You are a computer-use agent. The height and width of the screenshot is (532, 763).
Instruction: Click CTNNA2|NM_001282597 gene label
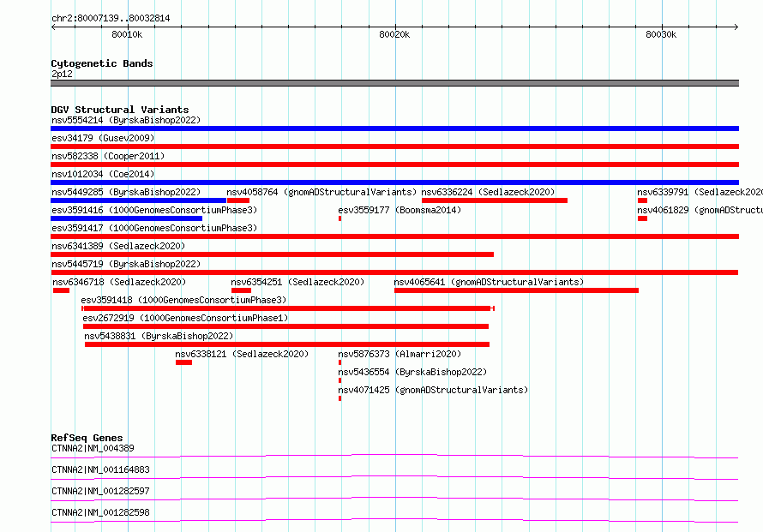[x=100, y=491]
